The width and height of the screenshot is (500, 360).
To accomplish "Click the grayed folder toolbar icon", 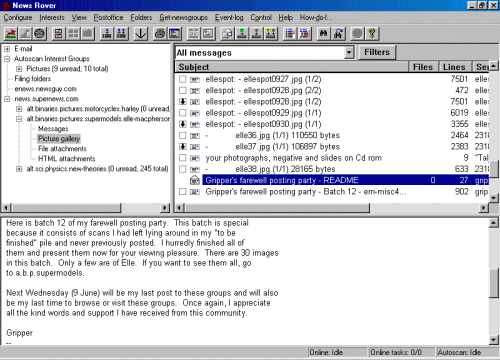I will (x=88, y=34).
